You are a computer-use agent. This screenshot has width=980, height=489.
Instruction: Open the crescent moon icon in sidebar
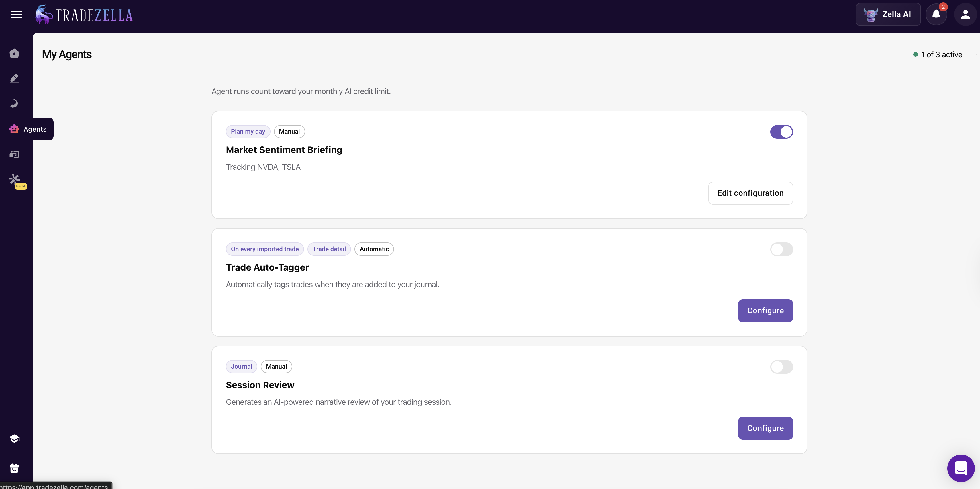pos(14,103)
